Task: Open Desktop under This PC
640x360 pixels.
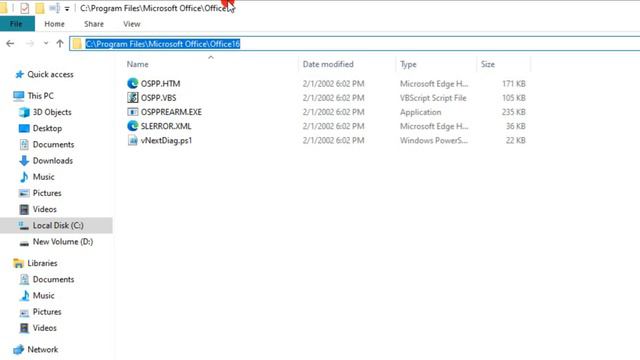Action: [47, 128]
